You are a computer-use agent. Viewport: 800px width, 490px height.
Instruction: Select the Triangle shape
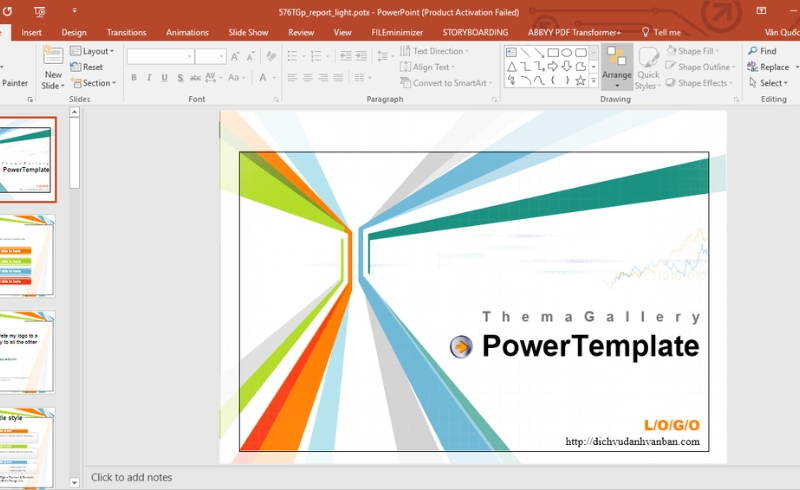click(511, 67)
